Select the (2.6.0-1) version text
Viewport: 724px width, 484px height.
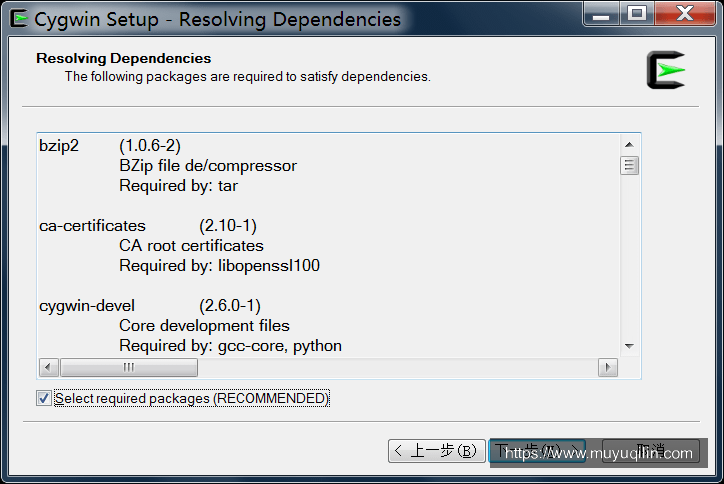[x=230, y=306]
